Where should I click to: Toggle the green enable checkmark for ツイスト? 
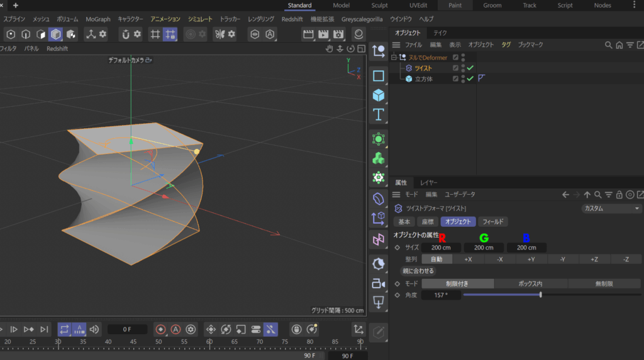[470, 68]
